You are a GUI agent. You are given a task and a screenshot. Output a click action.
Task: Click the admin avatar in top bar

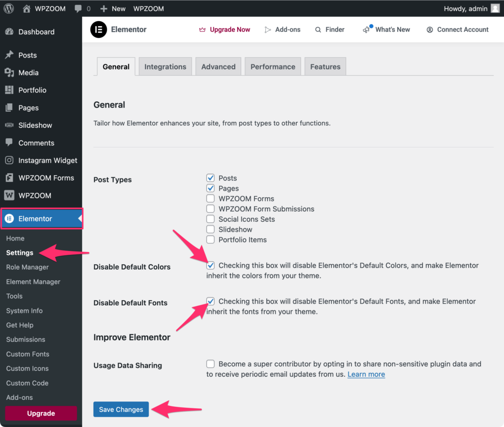point(495,8)
